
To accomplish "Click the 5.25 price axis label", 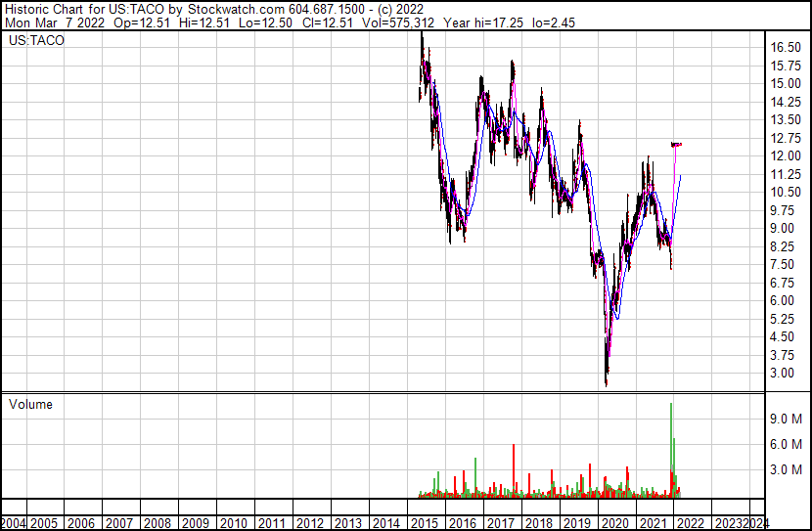I will coord(783,319).
